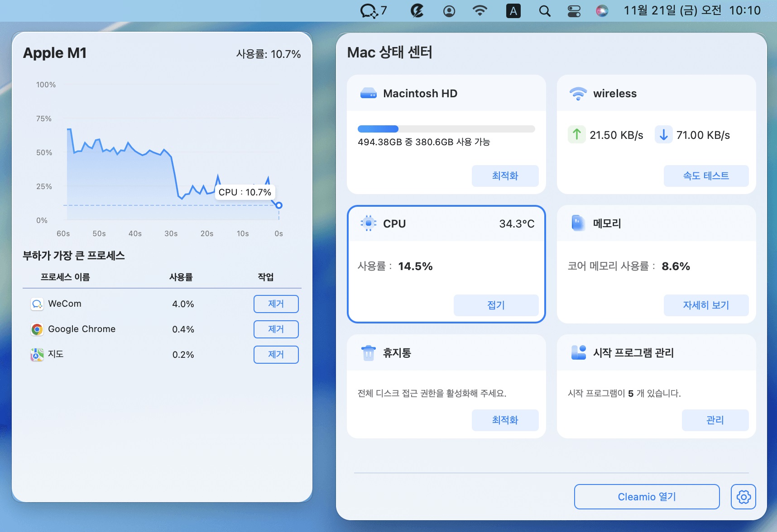The height and width of the screenshot is (532, 777).
Task: Click the CPU 10.7% tooltip on the graph
Action: [245, 192]
